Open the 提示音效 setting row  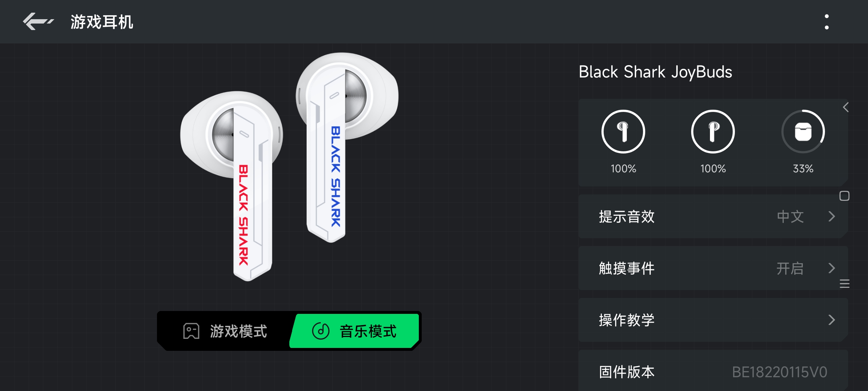pos(713,216)
